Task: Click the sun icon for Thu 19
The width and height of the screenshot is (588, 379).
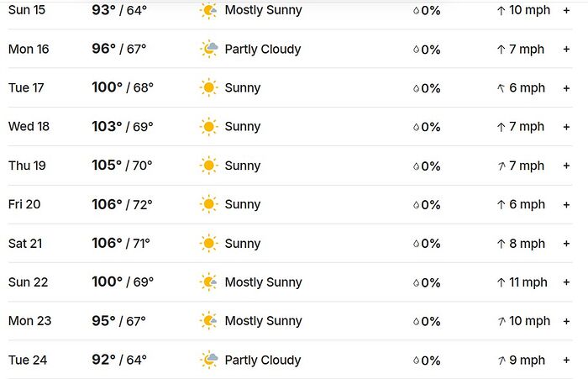Action: tap(208, 166)
